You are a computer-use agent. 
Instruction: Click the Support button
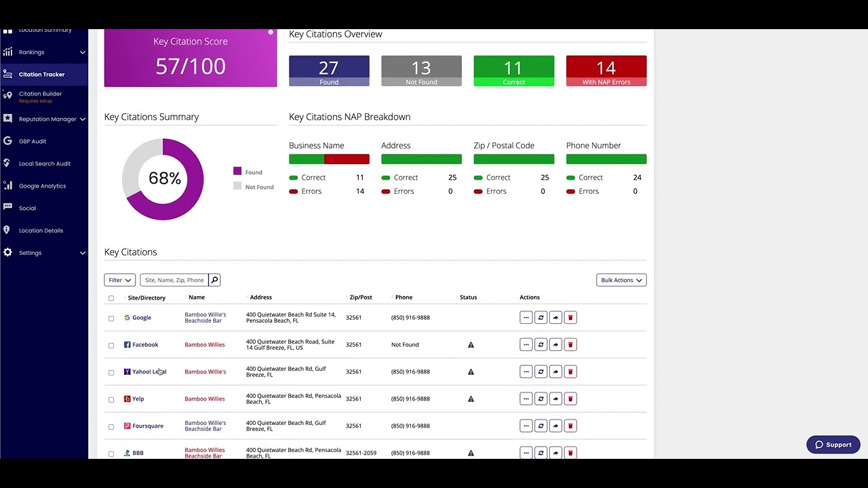click(x=833, y=444)
